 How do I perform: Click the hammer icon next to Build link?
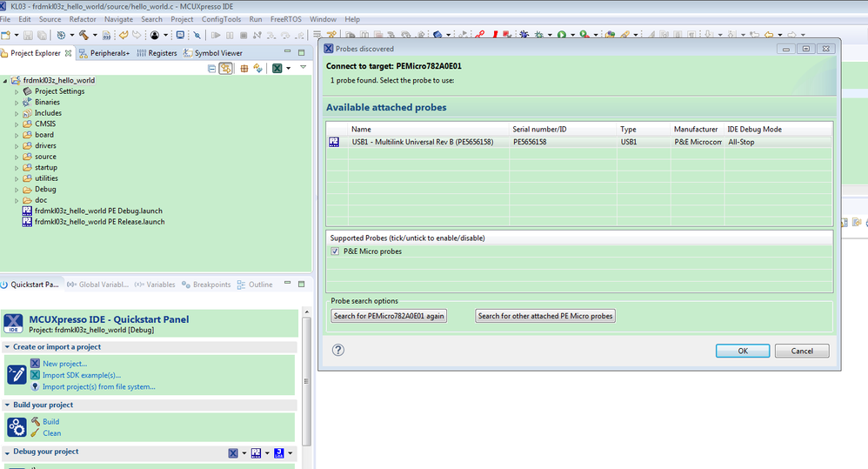tap(36, 421)
